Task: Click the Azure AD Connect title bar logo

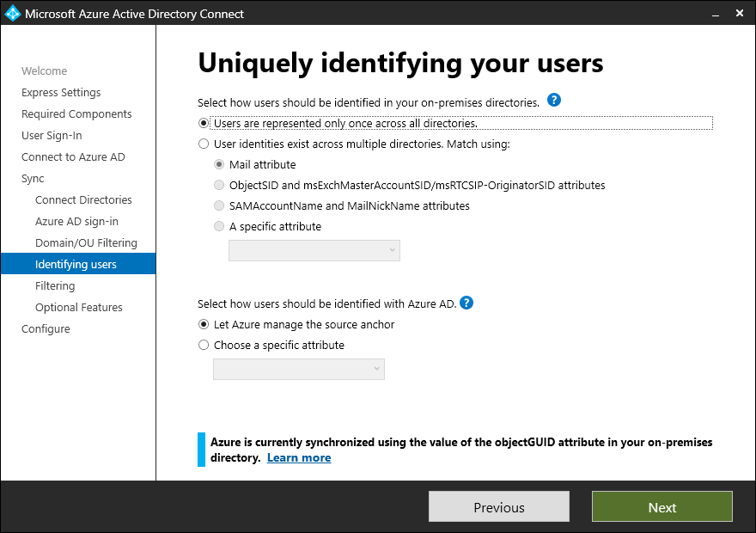Action: pos(12,14)
